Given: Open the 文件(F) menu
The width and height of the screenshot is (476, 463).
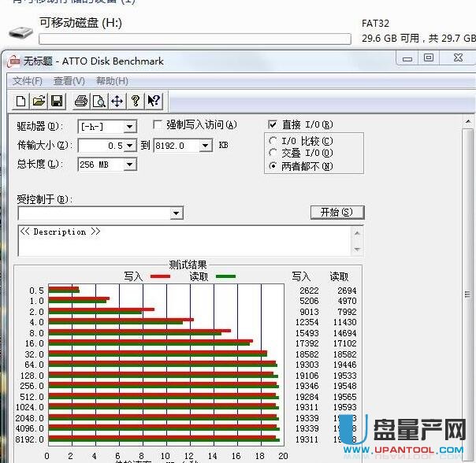Looking at the screenshot, I should pyautogui.click(x=27, y=81).
